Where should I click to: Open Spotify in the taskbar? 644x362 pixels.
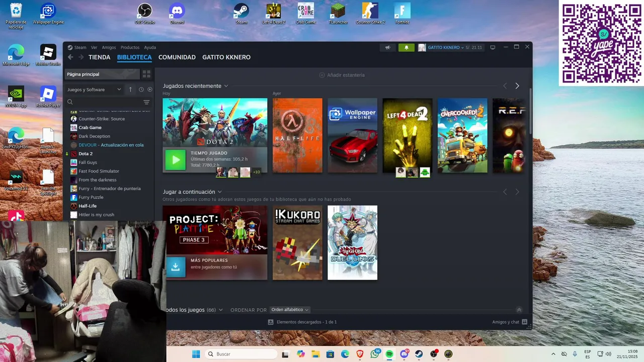pos(389,354)
